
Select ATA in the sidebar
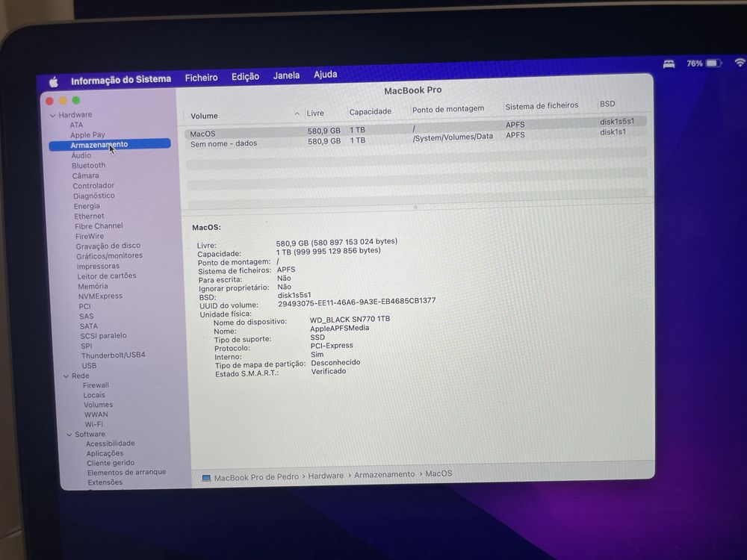[x=76, y=125]
